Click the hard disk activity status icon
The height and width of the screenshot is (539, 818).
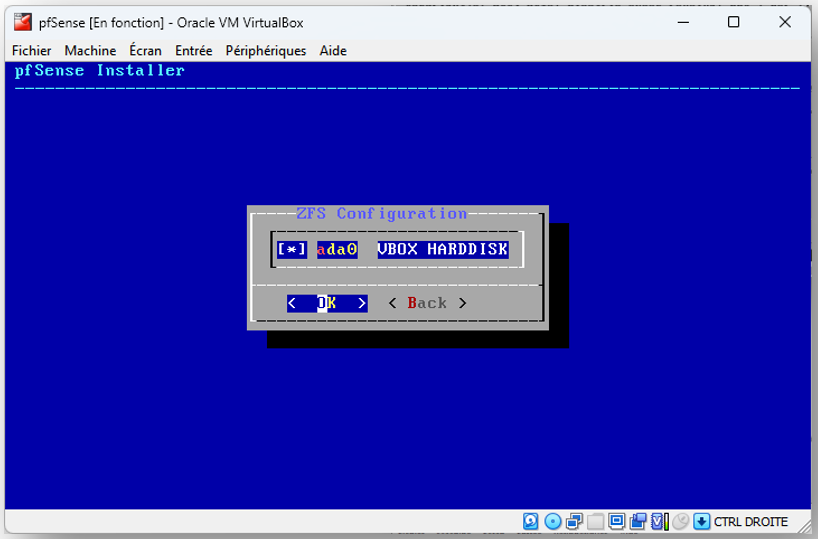point(531,521)
